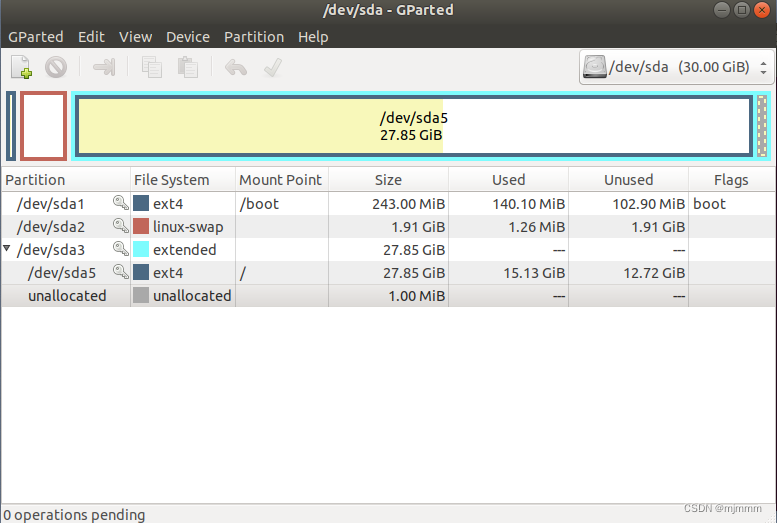
Task: Minimize the GParted window
Action: [x=722, y=10]
